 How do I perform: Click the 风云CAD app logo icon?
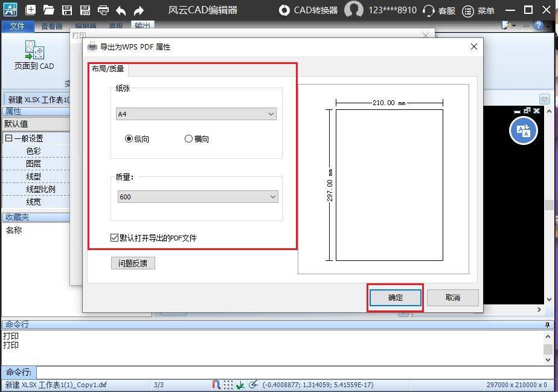coord(10,10)
